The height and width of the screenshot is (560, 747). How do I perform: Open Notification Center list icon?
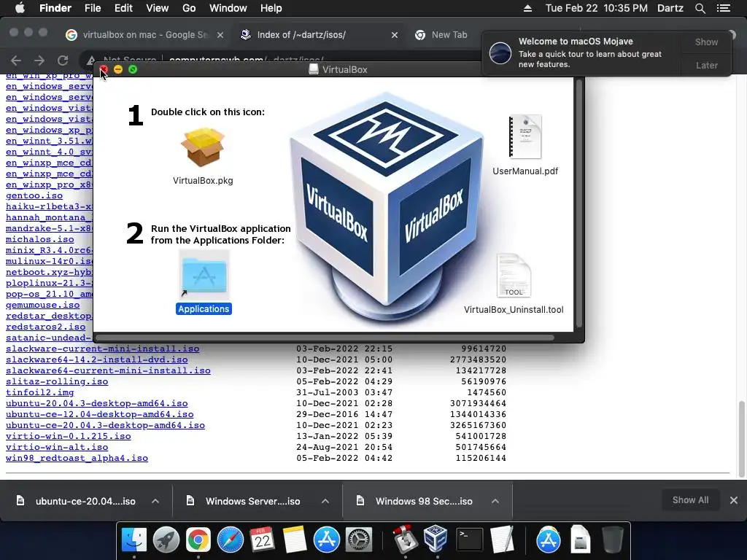click(x=723, y=8)
